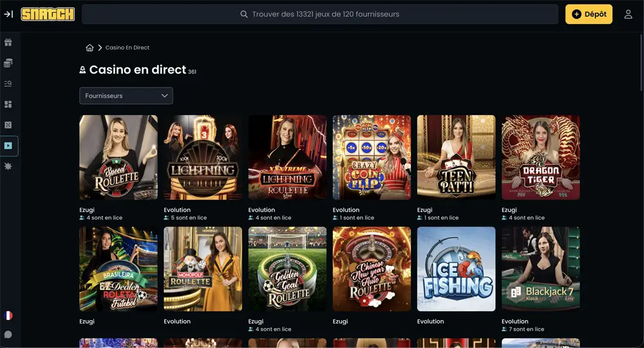Viewport: 644px width, 348px height.
Task: Open the dice games sidebar icon
Action: tap(8, 125)
